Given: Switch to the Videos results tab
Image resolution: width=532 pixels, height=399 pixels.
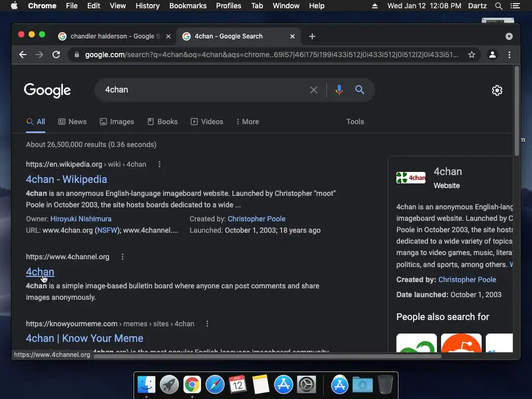Looking at the screenshot, I should tap(207, 122).
